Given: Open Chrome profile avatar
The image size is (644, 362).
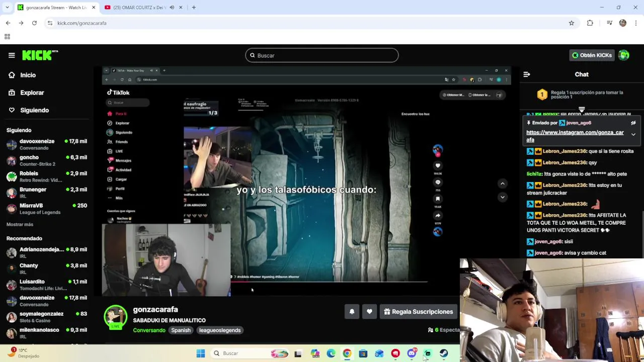Looking at the screenshot, I should coord(623,23).
